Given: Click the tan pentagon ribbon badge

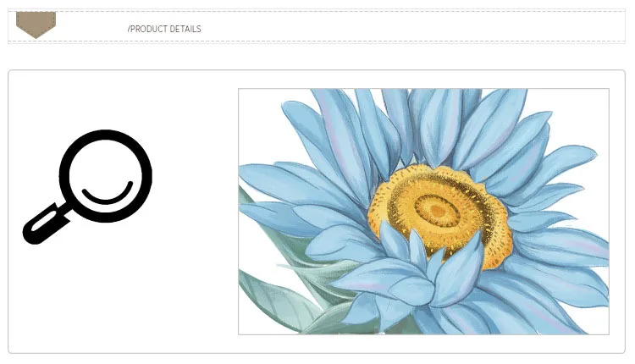Looking at the screenshot, I should tap(36, 25).
